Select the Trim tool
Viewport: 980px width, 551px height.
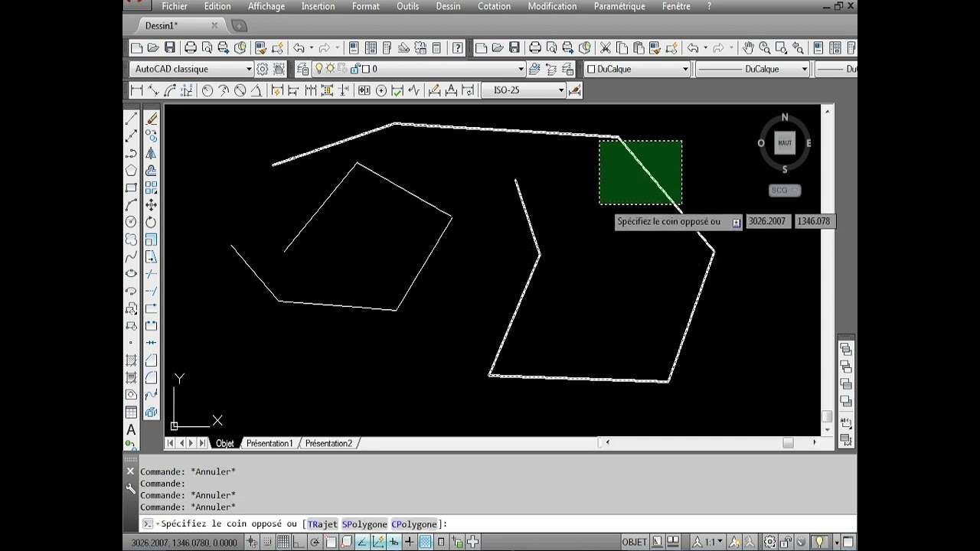pos(151,274)
